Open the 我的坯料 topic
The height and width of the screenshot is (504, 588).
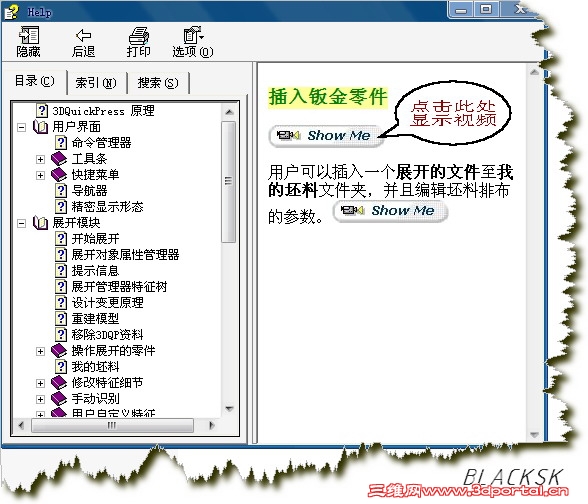[x=95, y=367]
